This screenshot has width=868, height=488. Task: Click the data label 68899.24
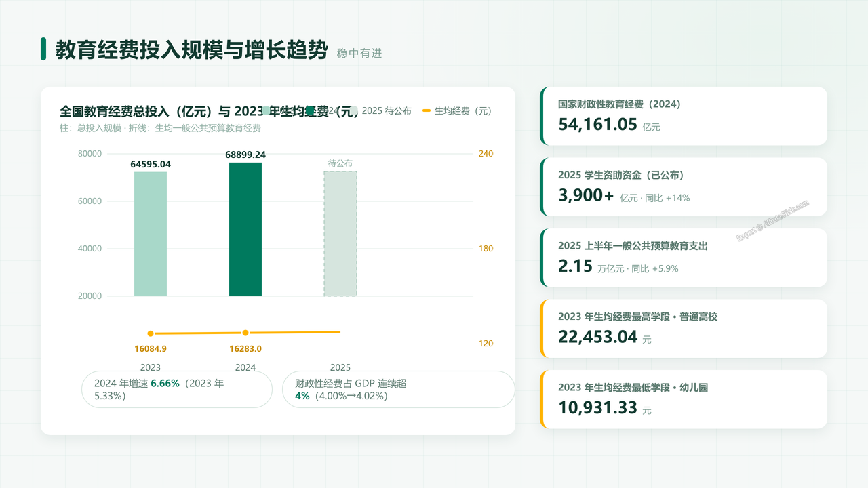(245, 155)
